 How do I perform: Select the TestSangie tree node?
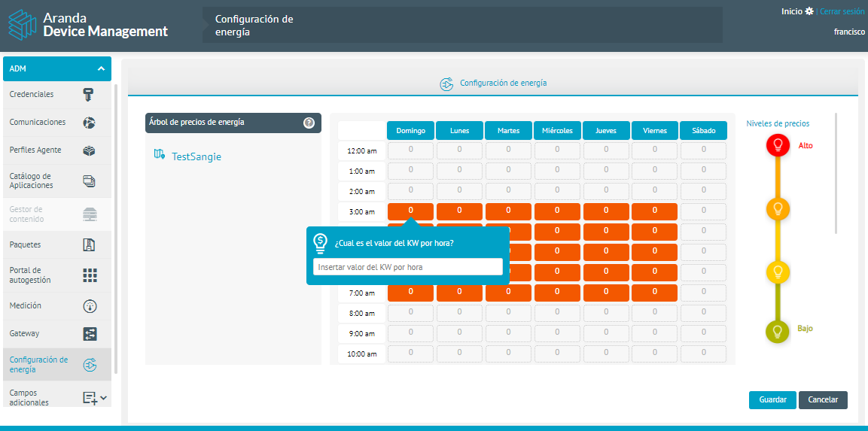tap(196, 156)
